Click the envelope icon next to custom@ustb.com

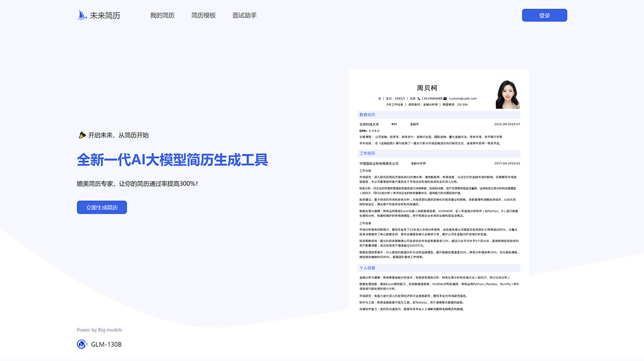[x=445, y=99]
